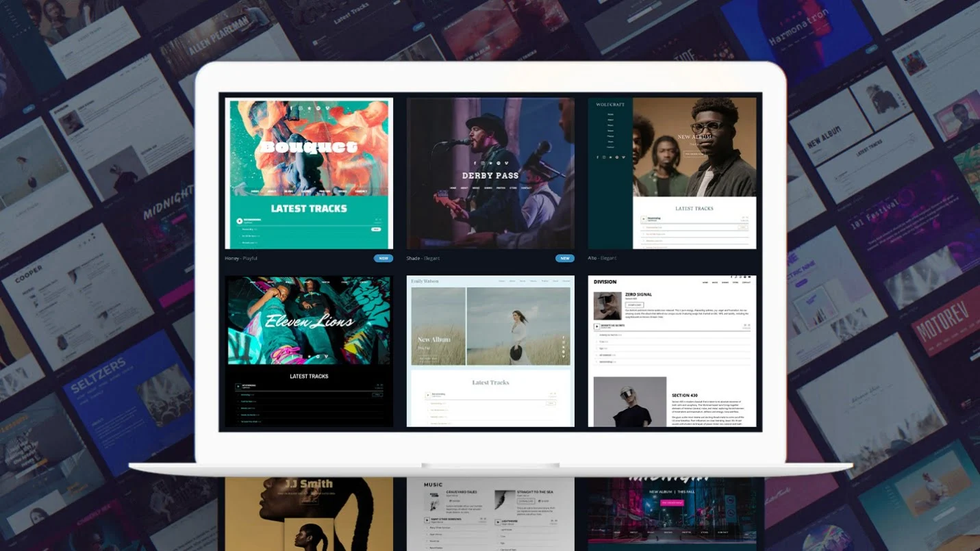Click the "Bouquet" title text
Image resolution: width=980 pixels, height=551 pixels.
[x=309, y=147]
